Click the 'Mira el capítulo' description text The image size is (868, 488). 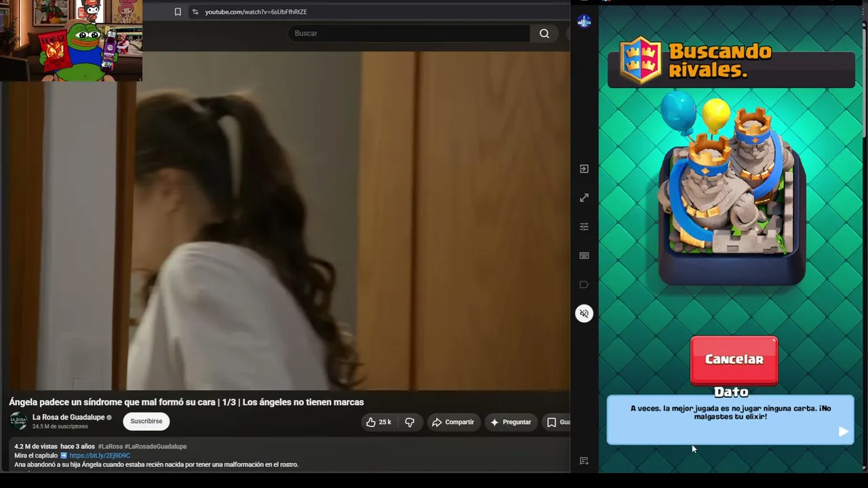pyautogui.click(x=37, y=455)
